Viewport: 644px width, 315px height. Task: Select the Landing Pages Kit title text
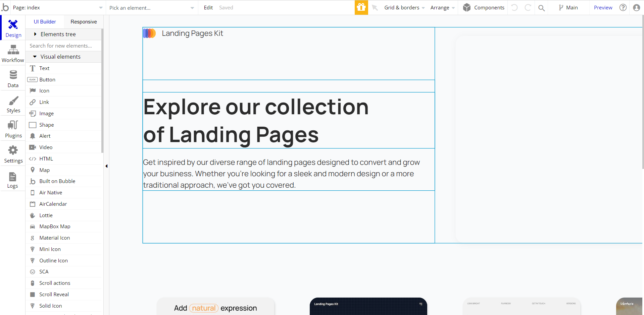tap(192, 33)
